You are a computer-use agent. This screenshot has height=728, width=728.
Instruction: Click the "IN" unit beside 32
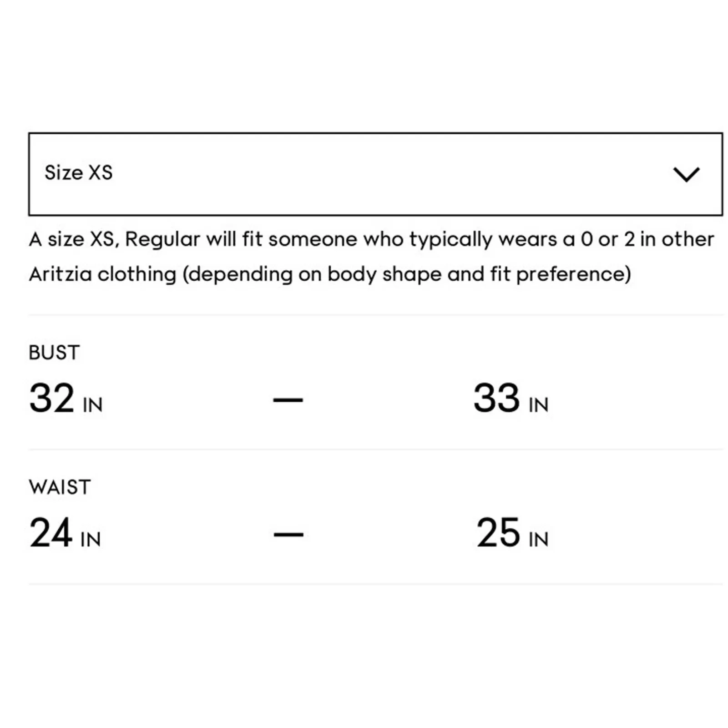pyautogui.click(x=93, y=405)
